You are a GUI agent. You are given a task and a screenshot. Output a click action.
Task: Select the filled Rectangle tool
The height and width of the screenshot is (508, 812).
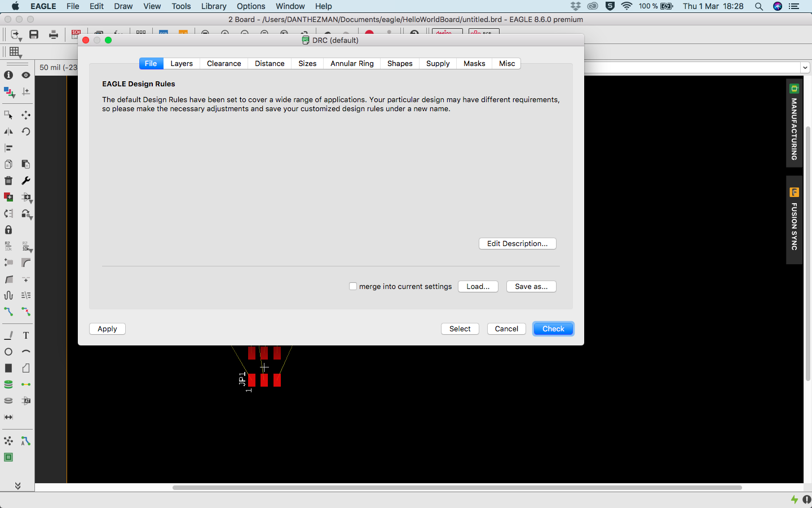tap(8, 368)
